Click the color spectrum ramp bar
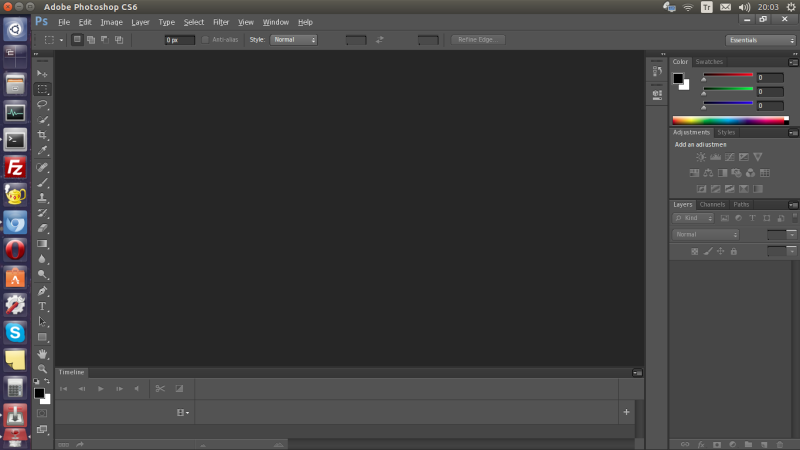The width and height of the screenshot is (800, 450). coord(729,120)
